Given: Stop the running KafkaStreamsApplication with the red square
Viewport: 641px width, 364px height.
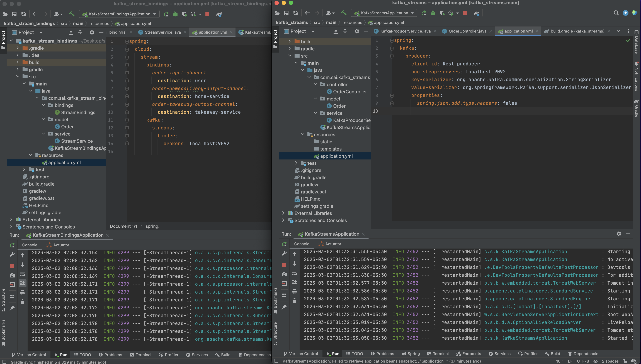Looking at the screenshot, I should 465,13.
